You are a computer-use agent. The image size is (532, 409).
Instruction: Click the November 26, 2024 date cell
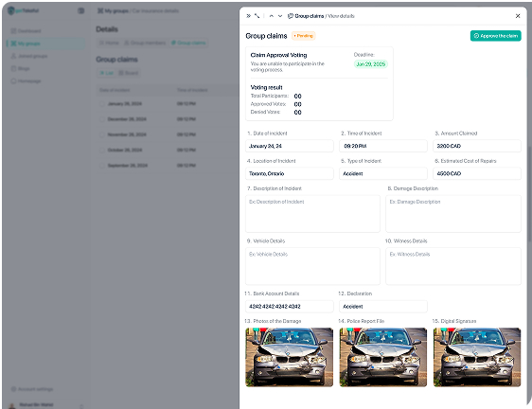click(x=127, y=134)
